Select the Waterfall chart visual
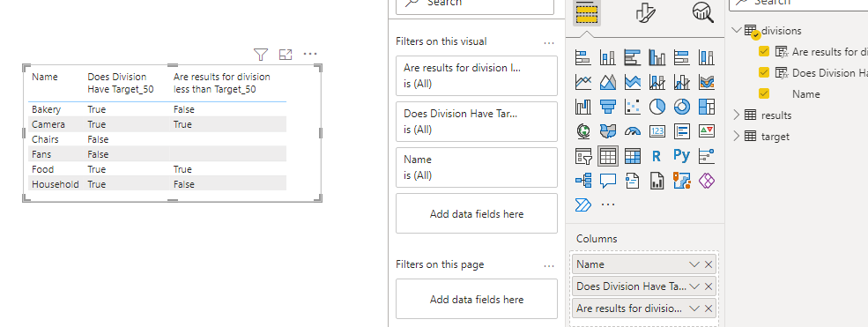This screenshot has width=868, height=327. click(582, 107)
